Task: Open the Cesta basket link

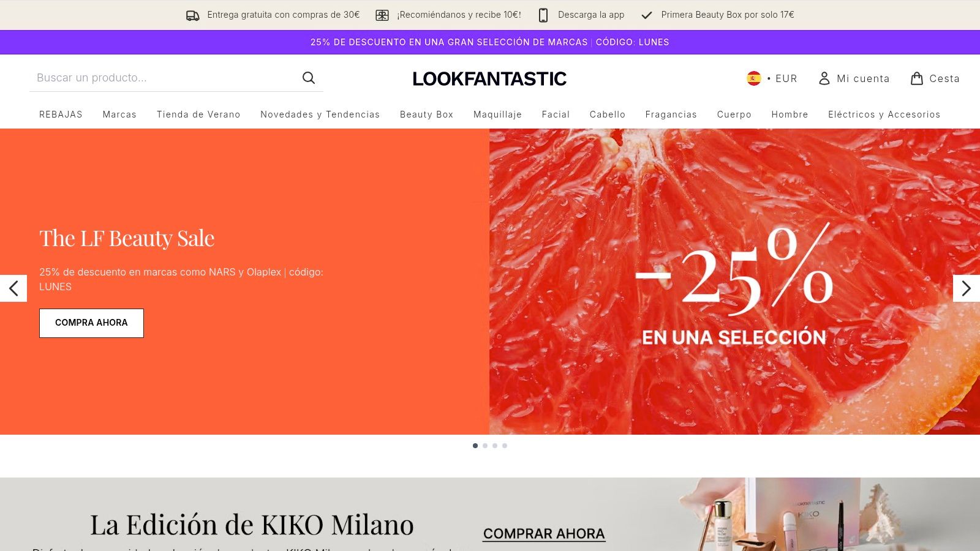Action: pos(935,78)
